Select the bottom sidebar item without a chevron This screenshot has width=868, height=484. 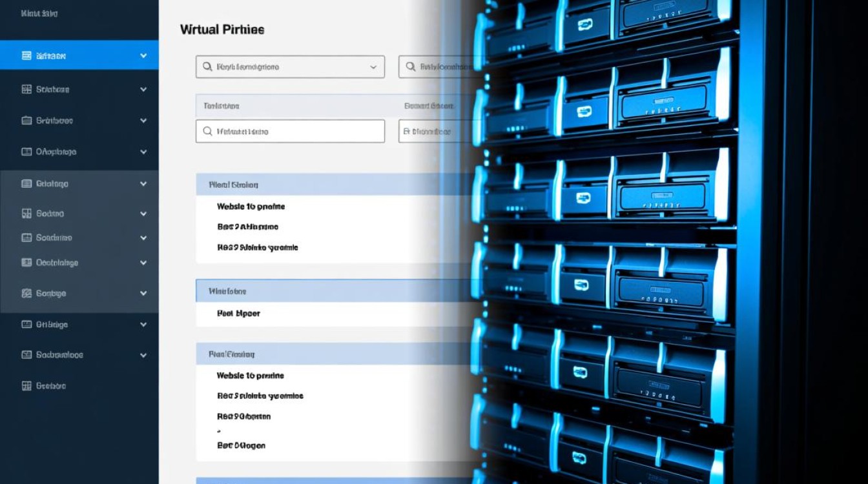[51, 387]
